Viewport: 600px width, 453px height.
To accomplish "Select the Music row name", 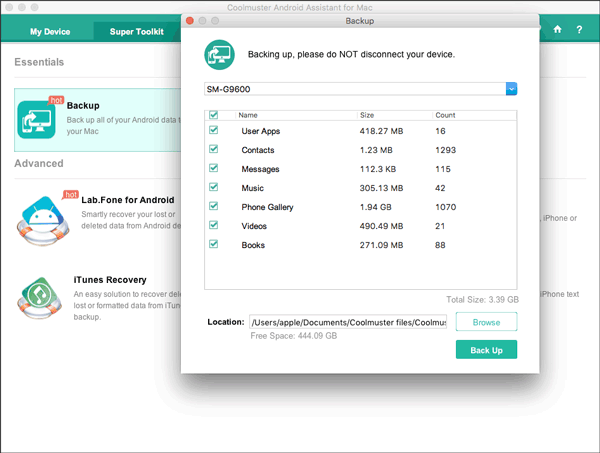I will coord(253,188).
